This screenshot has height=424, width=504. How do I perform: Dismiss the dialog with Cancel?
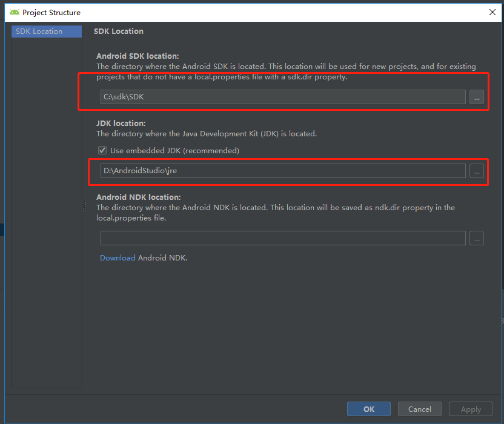[x=419, y=409]
